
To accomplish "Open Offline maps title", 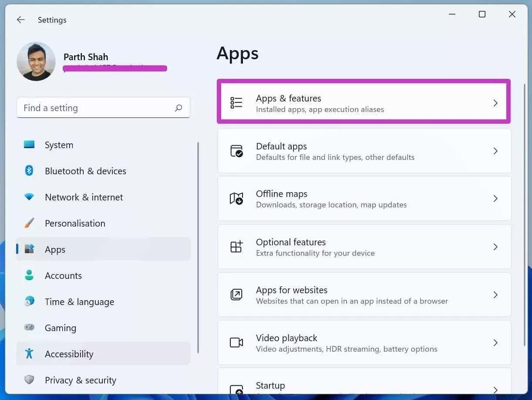I will 282,194.
